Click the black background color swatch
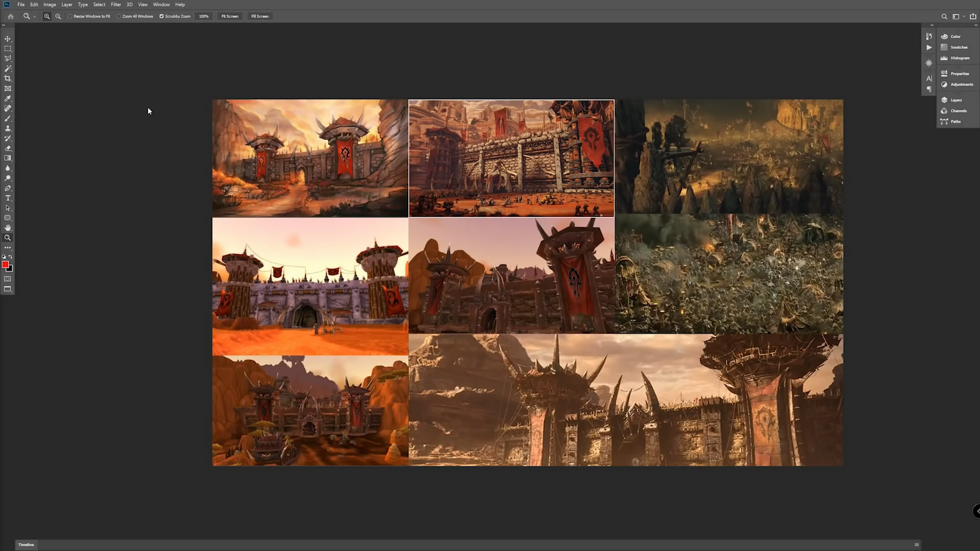This screenshot has height=551, width=980. coord(11,269)
